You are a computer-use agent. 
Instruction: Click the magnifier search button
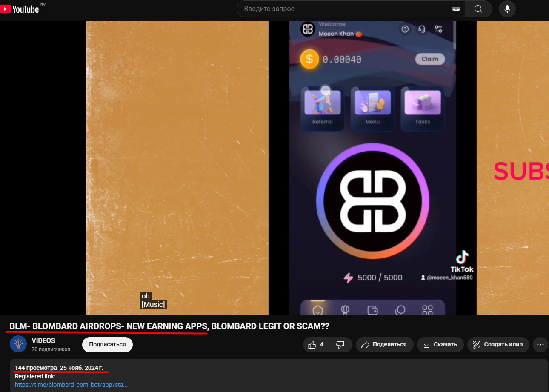[478, 9]
